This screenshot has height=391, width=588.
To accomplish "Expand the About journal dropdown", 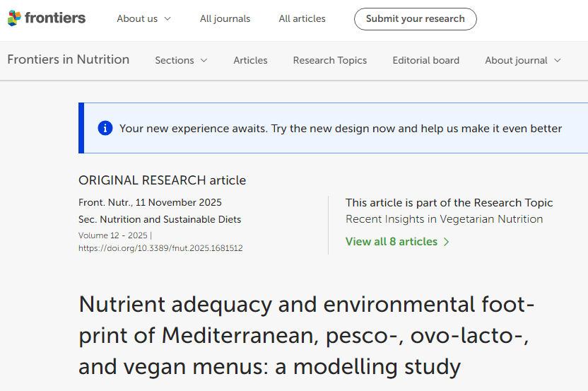I will [x=522, y=60].
